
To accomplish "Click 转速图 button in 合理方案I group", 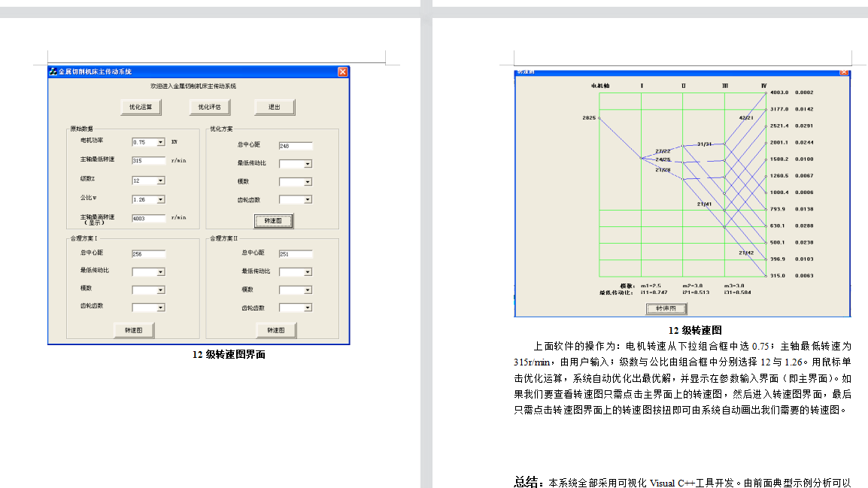I will [134, 330].
